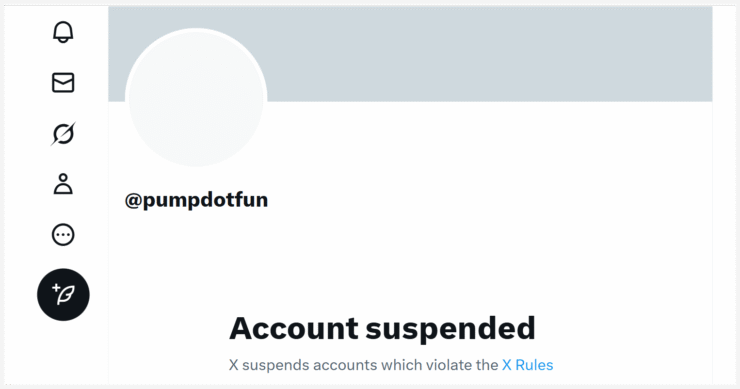Click the blank avatar above @pumpdotfun
This screenshot has width=740, height=389.
[196, 98]
